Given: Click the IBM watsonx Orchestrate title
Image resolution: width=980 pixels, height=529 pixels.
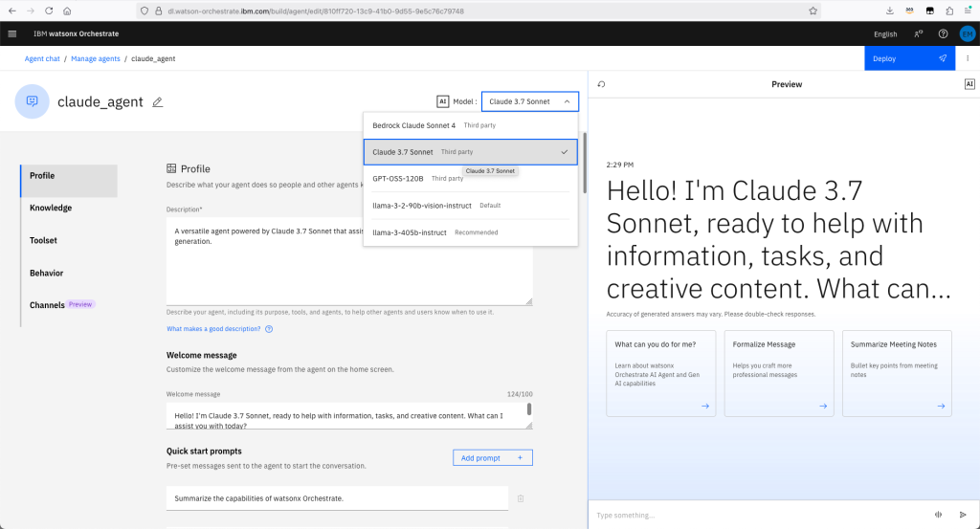Looking at the screenshot, I should coord(77,33).
